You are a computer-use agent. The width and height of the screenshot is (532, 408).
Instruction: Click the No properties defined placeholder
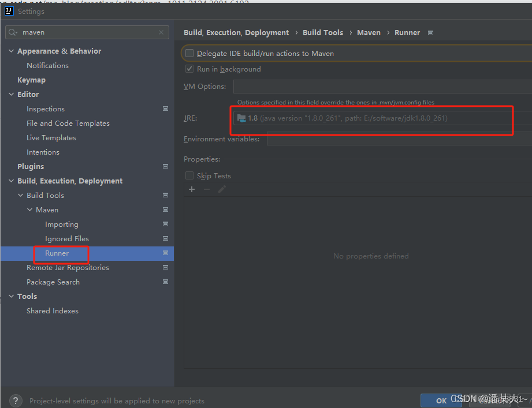[371, 256]
